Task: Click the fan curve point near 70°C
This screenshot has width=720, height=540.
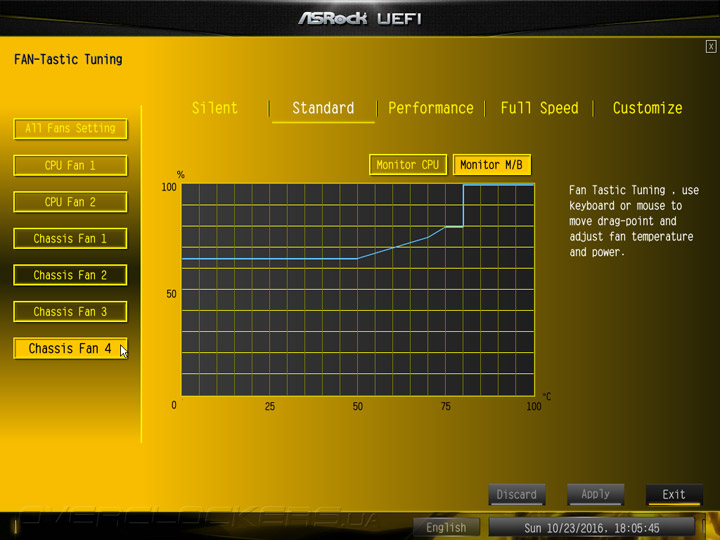Action: click(428, 237)
